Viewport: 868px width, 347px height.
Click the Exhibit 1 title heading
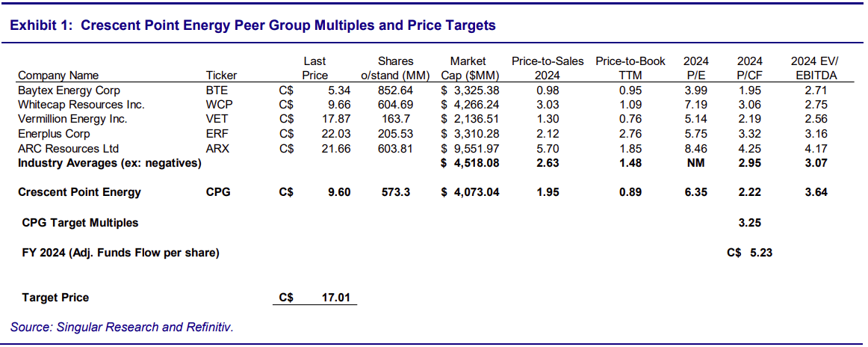pyautogui.click(x=252, y=25)
